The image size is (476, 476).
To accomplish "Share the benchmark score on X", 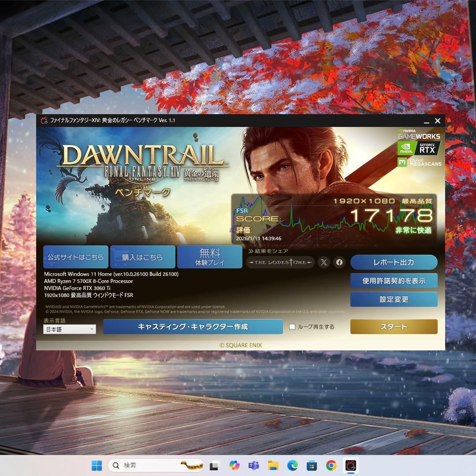I will pos(324,262).
